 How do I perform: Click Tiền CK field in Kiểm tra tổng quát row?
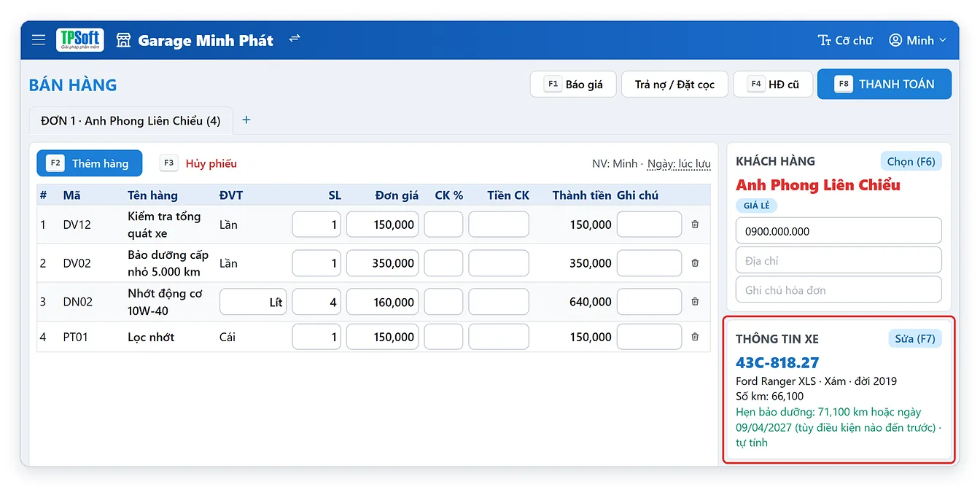[x=499, y=225]
